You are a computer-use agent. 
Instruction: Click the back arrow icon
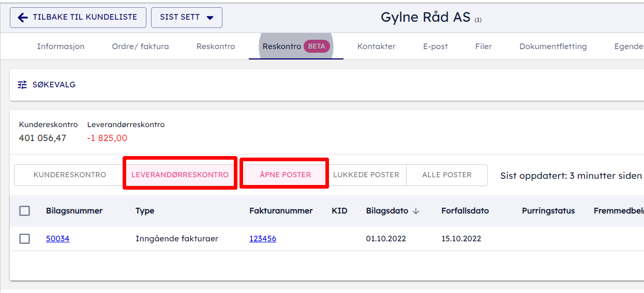(23, 18)
